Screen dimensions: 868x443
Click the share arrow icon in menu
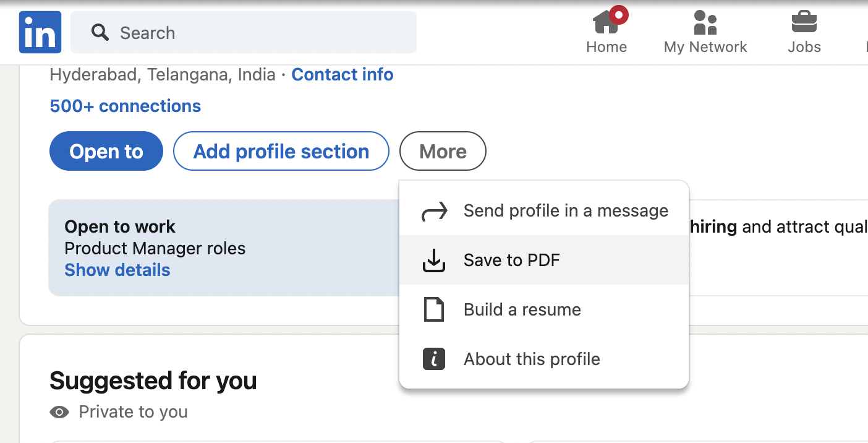point(434,212)
